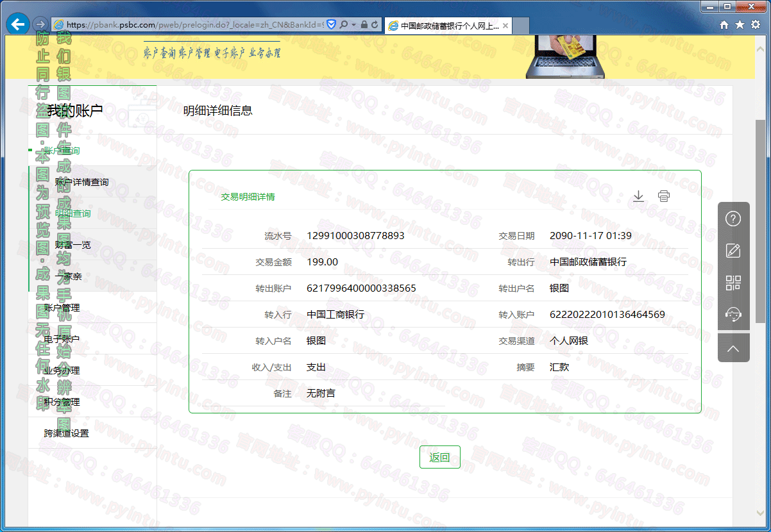Click the 明细详细信息 page title
This screenshot has width=771, height=532.
point(218,110)
